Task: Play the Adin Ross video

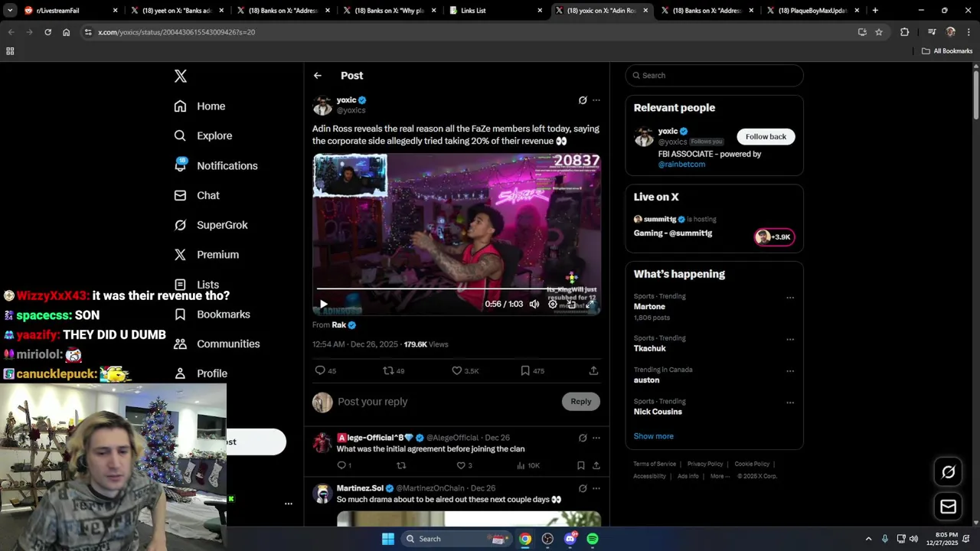Action: coord(324,304)
